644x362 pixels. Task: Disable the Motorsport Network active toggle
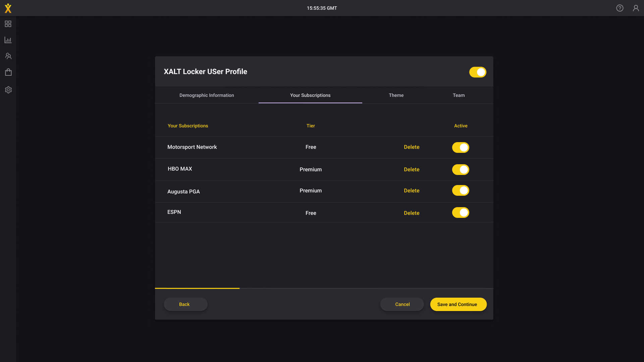coord(460,147)
